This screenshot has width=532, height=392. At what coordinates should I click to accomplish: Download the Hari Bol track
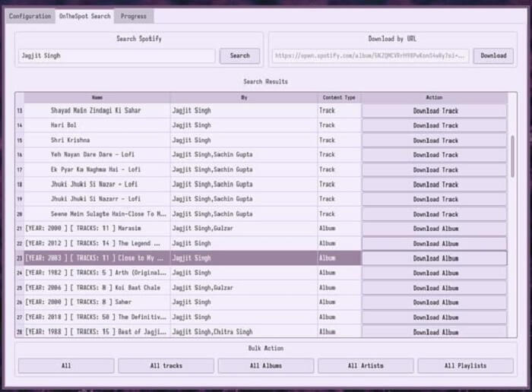tap(435, 125)
